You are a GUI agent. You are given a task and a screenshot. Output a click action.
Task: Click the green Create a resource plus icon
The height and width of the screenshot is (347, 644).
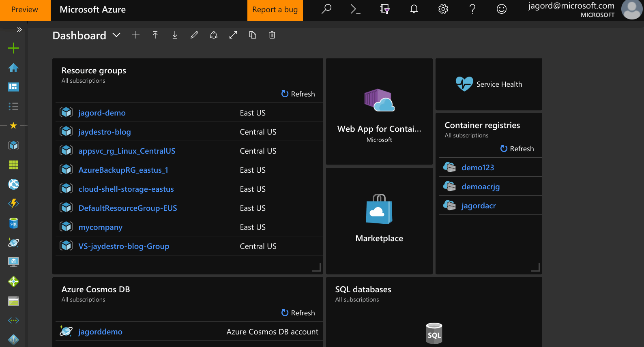coord(13,48)
